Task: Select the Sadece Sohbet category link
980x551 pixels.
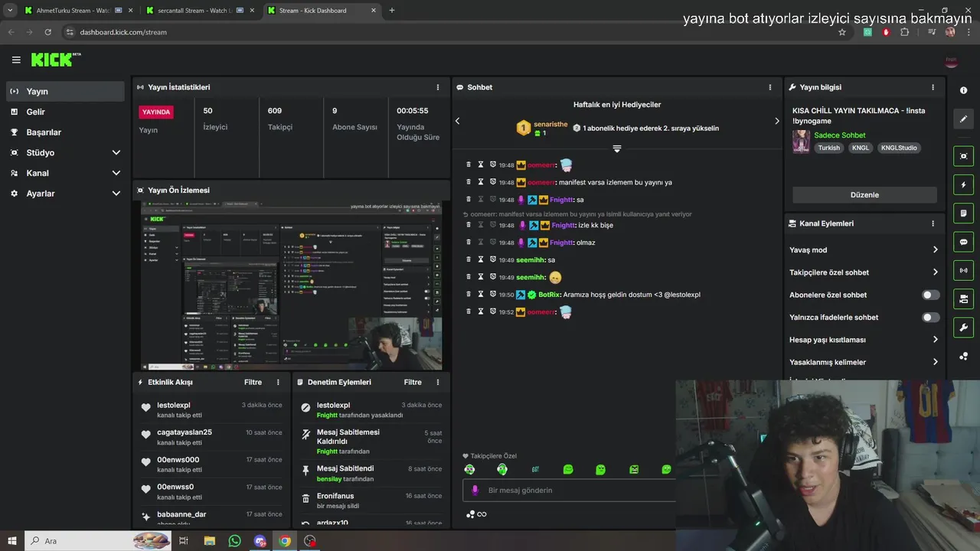Action: 839,135
